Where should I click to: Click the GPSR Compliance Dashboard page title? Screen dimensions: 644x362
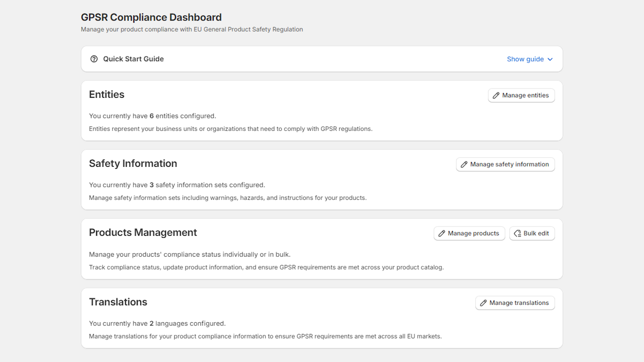(x=151, y=17)
